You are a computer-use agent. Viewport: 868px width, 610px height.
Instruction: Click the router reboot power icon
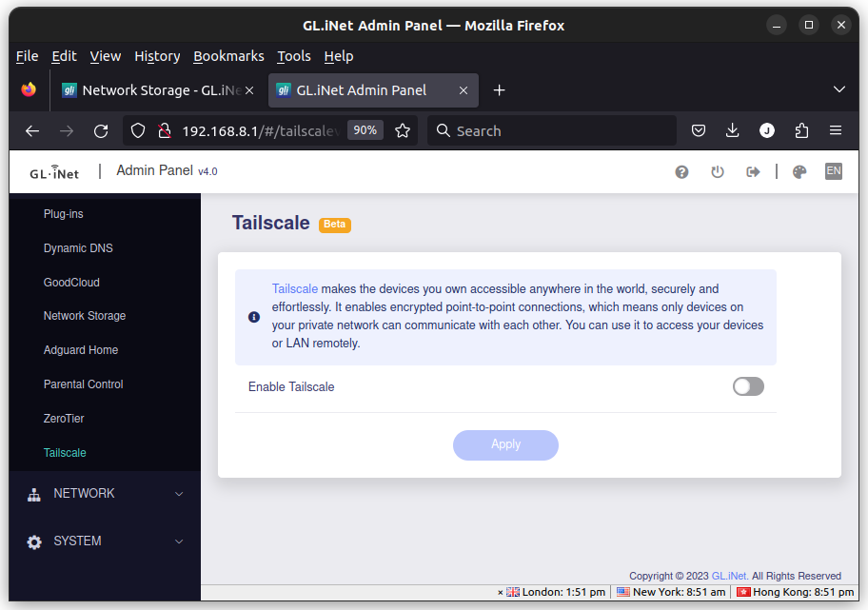click(x=718, y=172)
